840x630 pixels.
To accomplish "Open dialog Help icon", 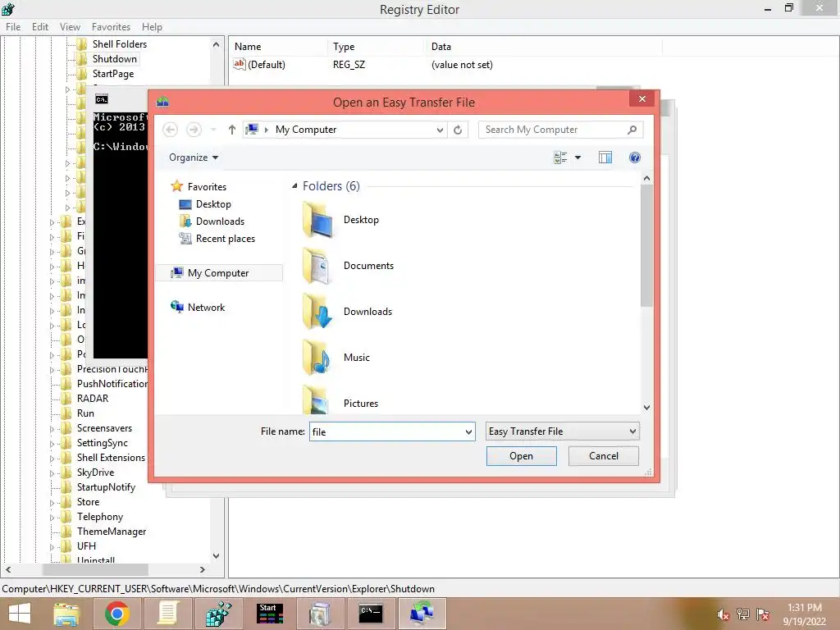I will 635,157.
